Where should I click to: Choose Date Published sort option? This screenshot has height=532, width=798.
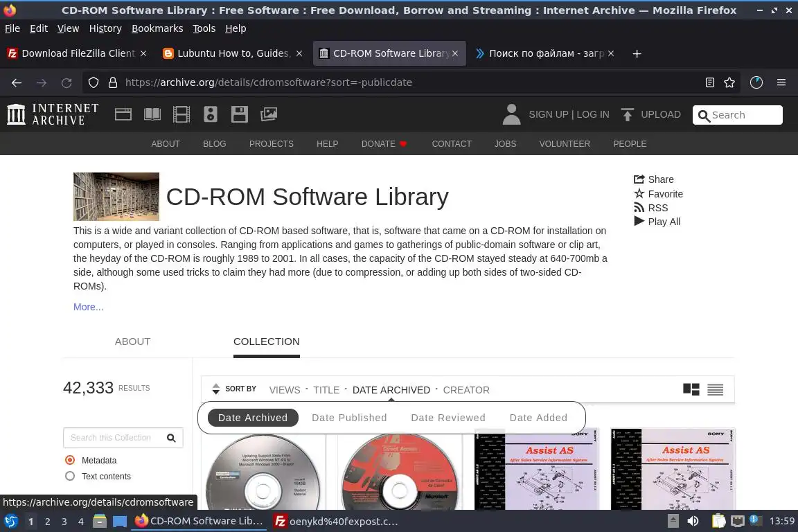pyautogui.click(x=349, y=418)
